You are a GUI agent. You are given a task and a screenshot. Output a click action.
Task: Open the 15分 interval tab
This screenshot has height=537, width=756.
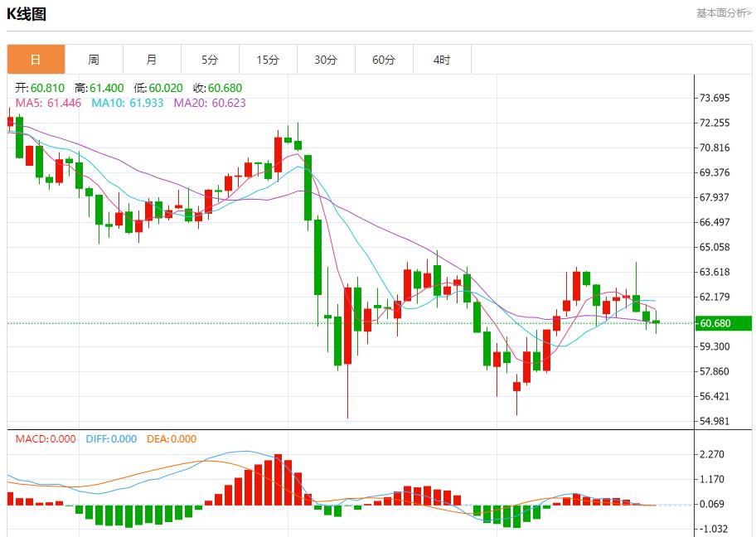point(268,60)
